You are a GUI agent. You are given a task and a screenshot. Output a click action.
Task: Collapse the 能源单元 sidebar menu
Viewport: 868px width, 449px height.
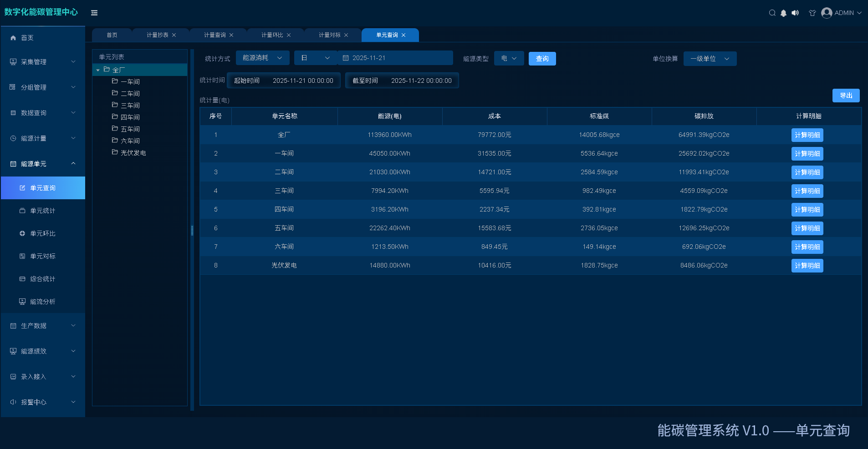(43, 164)
